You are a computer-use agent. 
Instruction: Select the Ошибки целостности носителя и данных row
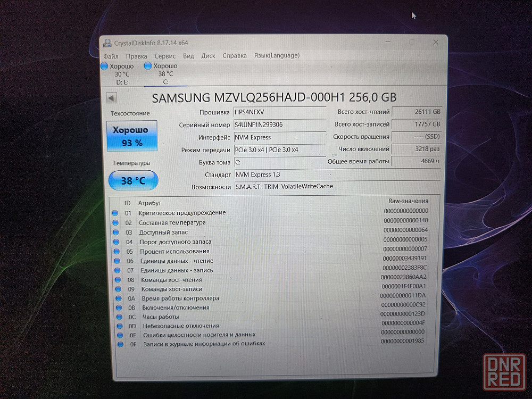pyautogui.click(x=271, y=334)
